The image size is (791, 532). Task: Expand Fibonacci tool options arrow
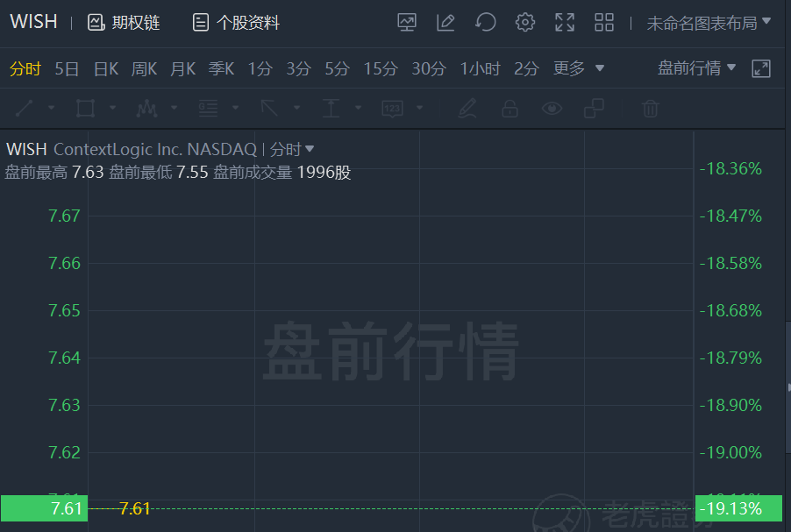(x=236, y=108)
